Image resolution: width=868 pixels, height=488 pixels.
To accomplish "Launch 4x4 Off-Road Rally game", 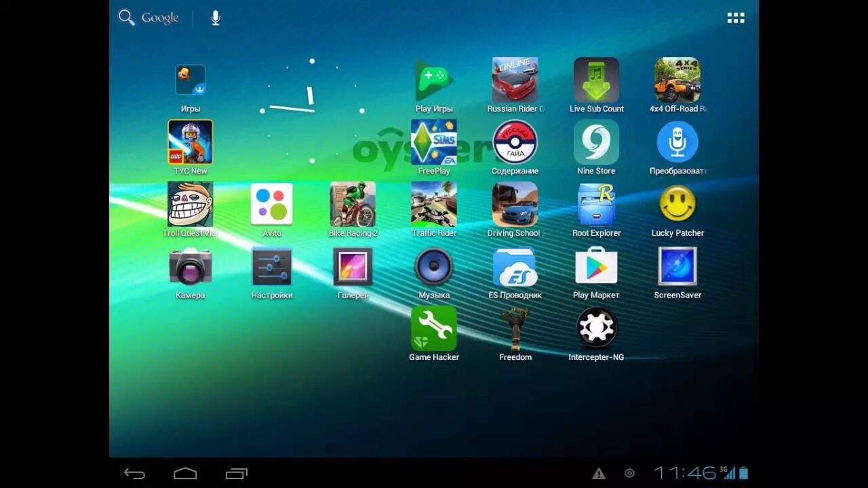I will pyautogui.click(x=677, y=80).
